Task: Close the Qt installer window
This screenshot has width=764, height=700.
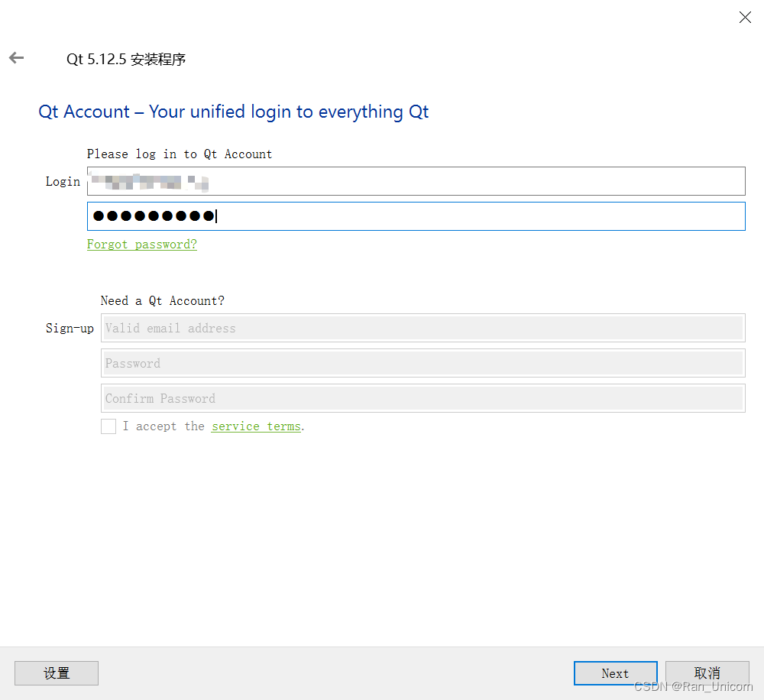Action: (744, 18)
